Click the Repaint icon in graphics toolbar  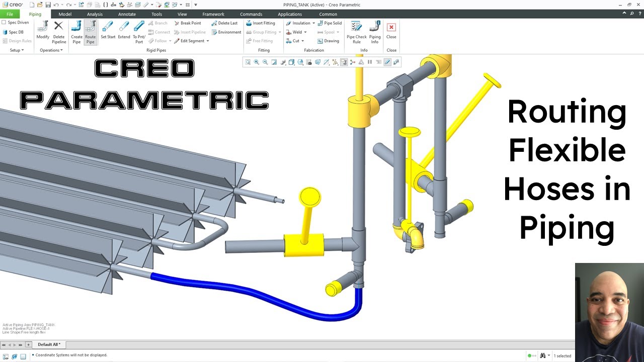(274, 62)
